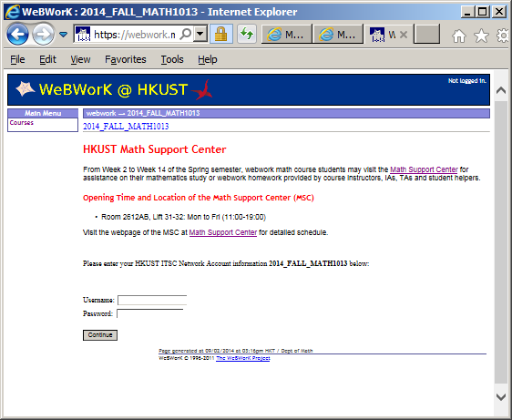Click the Courses link in Main Menu

22,122
